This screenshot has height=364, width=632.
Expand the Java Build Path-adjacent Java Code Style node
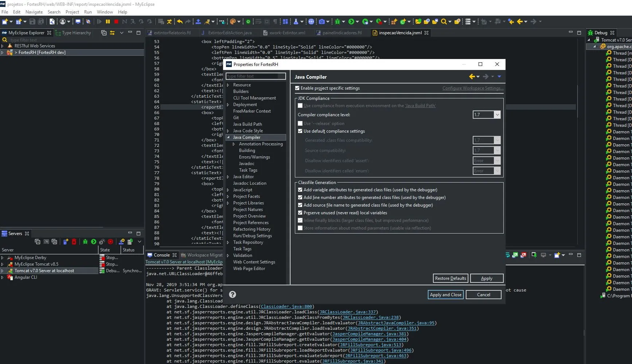click(228, 131)
